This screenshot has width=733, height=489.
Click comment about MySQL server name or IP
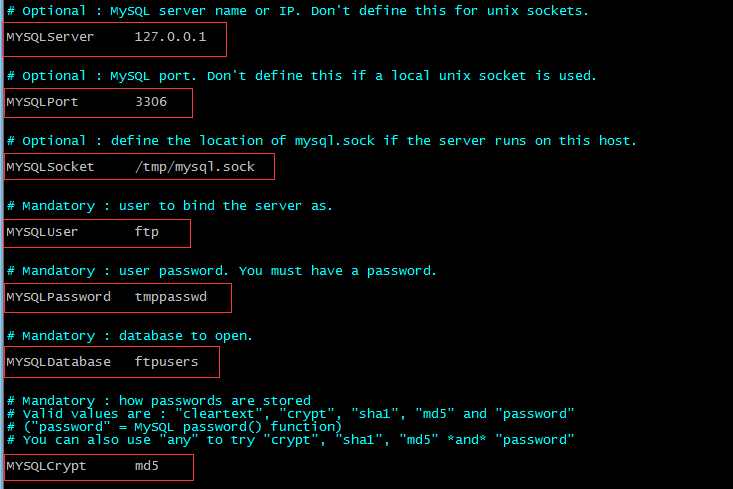(x=298, y=11)
